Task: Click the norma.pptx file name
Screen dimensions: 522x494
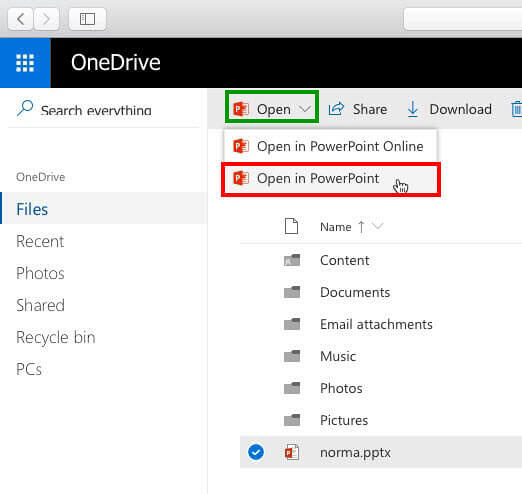Action: (355, 453)
